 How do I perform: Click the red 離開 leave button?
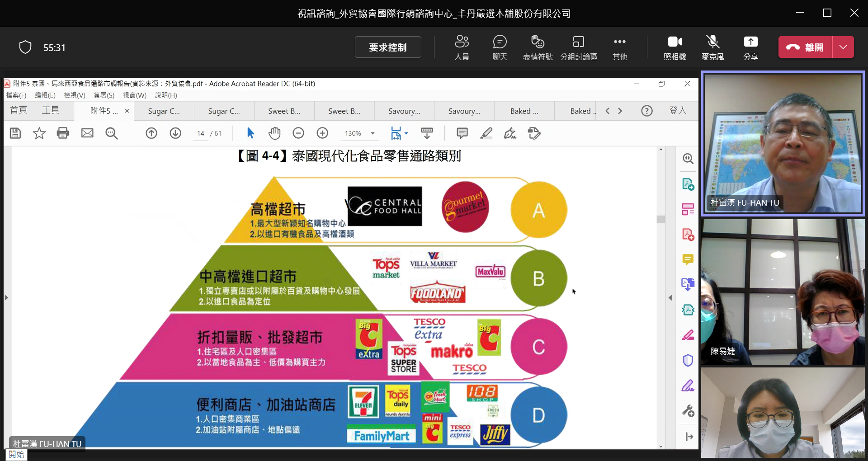pos(805,47)
